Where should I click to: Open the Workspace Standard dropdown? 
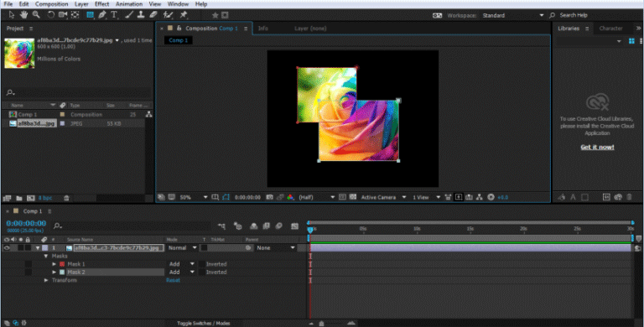pyautogui.click(x=513, y=15)
